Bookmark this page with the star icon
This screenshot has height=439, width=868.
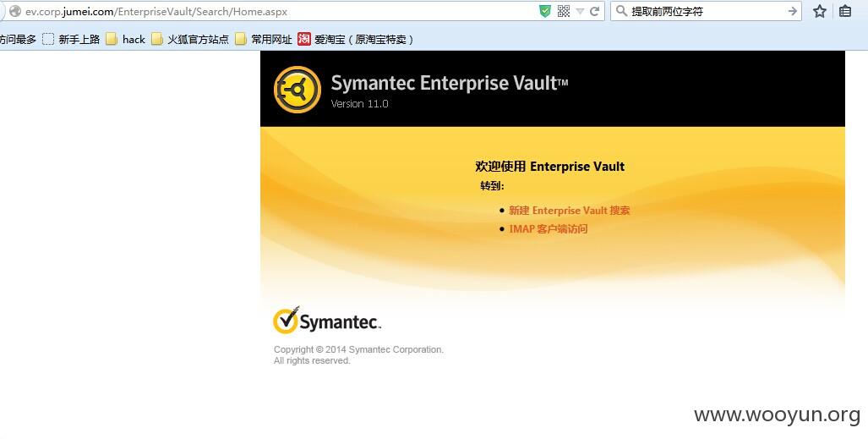820,11
